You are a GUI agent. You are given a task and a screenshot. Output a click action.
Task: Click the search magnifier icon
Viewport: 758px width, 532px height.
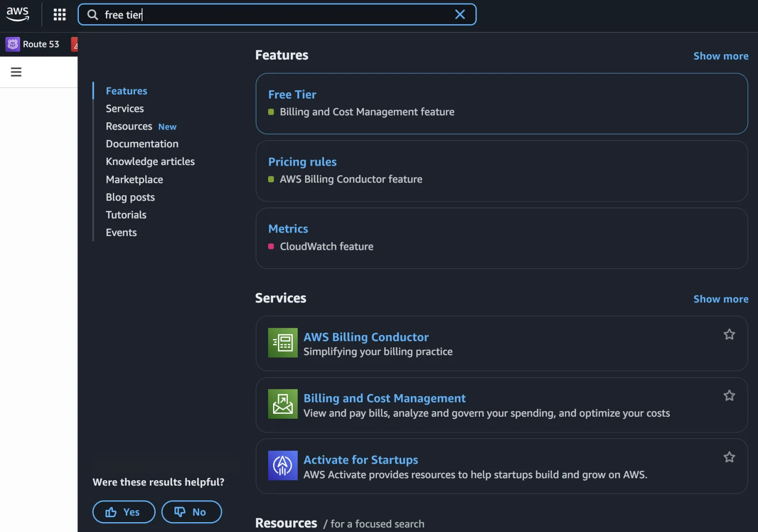click(x=93, y=15)
